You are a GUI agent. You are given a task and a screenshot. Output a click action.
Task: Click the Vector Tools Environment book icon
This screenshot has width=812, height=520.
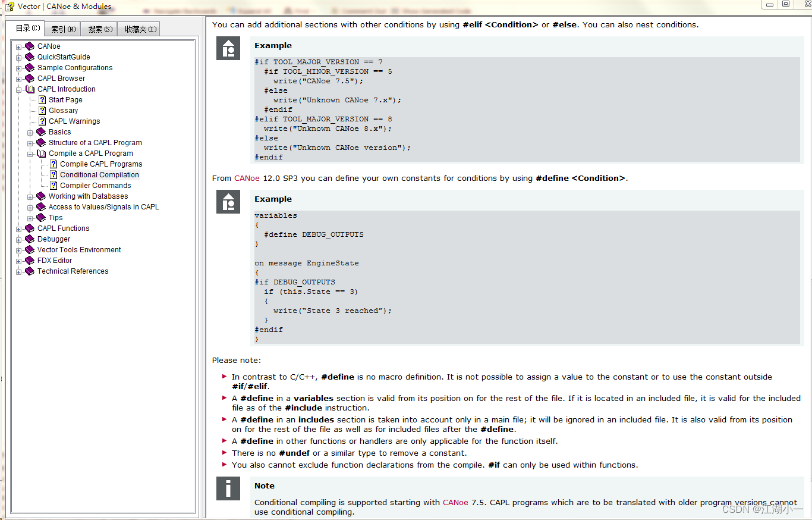(x=30, y=250)
